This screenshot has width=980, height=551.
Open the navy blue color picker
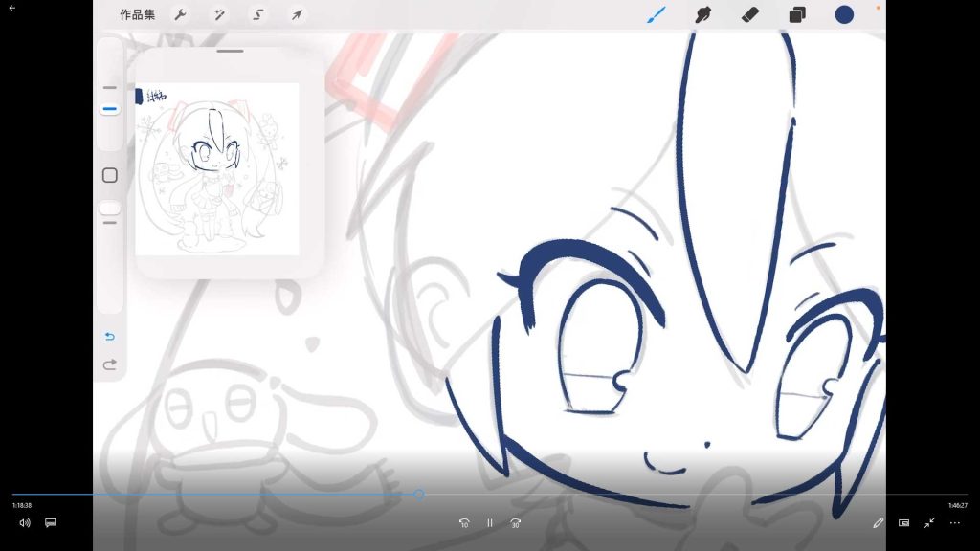[844, 14]
